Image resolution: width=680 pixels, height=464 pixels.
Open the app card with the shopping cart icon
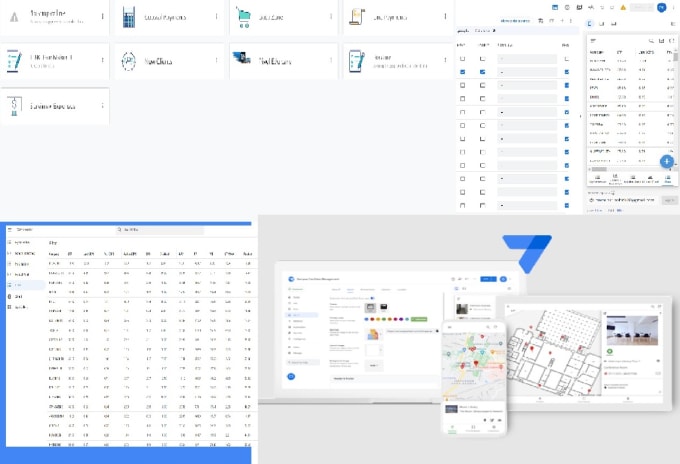point(284,17)
